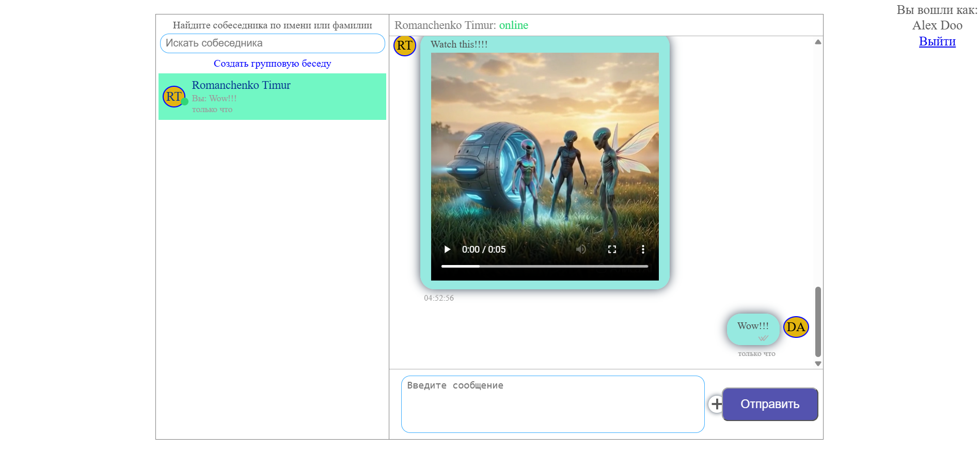The height and width of the screenshot is (466, 980).
Task: Click the 04:52:56 message timestamp
Action: [x=439, y=298]
